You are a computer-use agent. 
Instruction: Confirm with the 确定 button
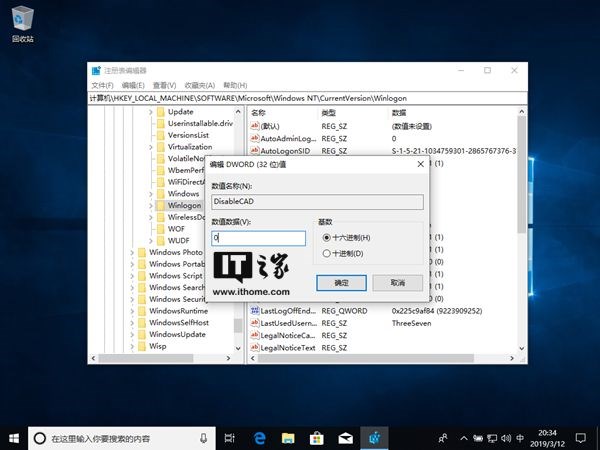pos(341,283)
